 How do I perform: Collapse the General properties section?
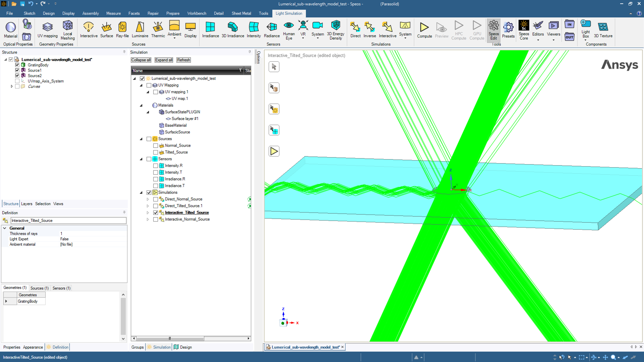(5, 228)
